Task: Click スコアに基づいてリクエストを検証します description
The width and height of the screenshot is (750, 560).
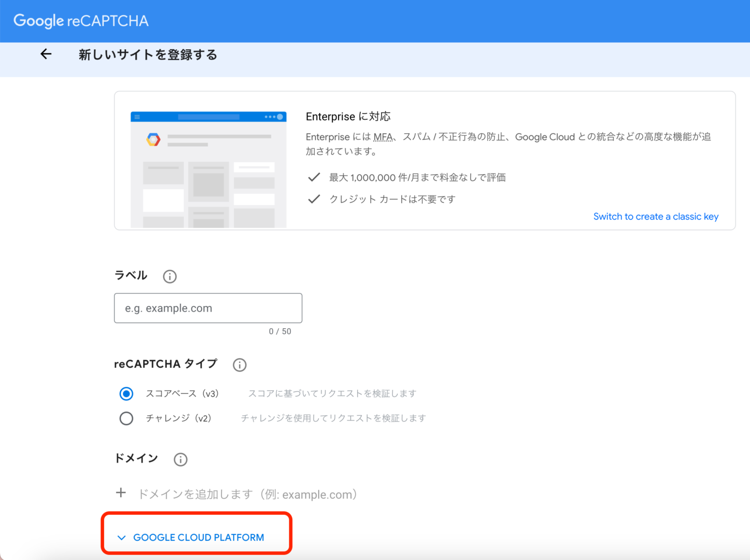Action: [332, 394]
